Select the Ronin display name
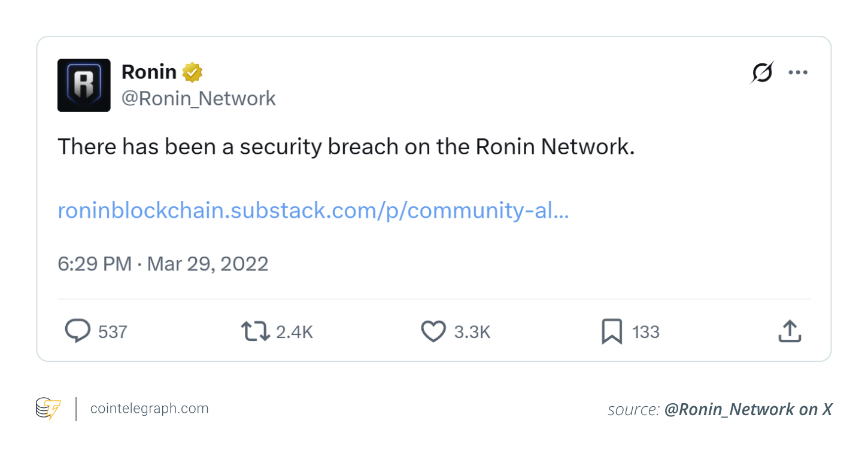 pos(148,71)
